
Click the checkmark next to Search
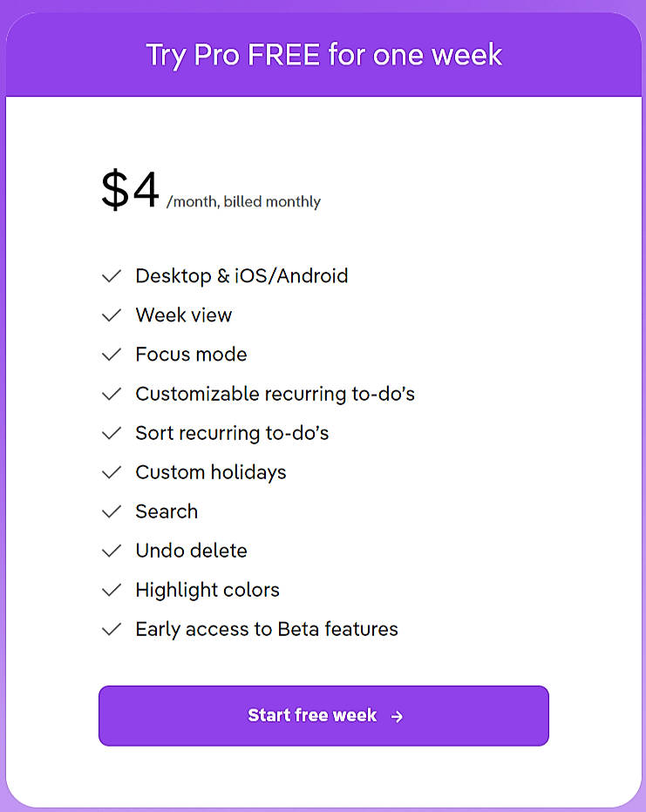click(x=112, y=511)
